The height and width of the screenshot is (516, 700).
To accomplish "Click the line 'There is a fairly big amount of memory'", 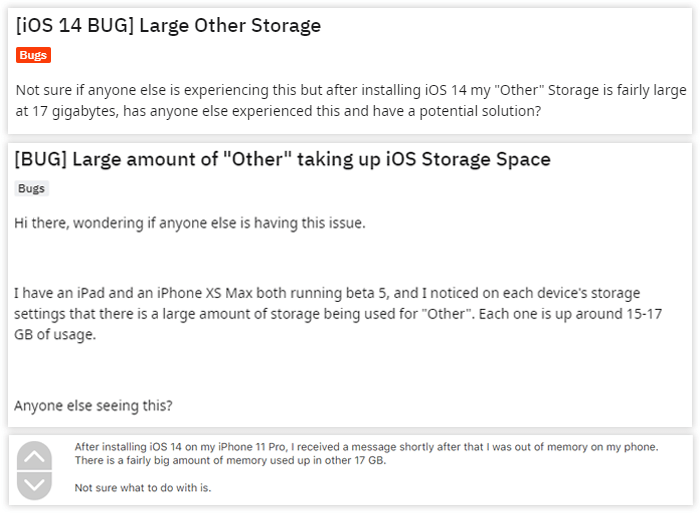I will tap(230, 460).
